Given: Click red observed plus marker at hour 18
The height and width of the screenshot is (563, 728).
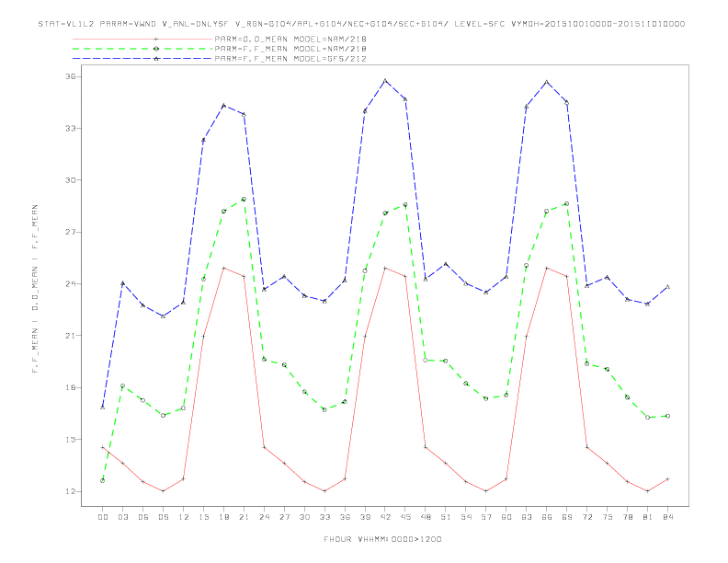Looking at the screenshot, I should click(223, 268).
